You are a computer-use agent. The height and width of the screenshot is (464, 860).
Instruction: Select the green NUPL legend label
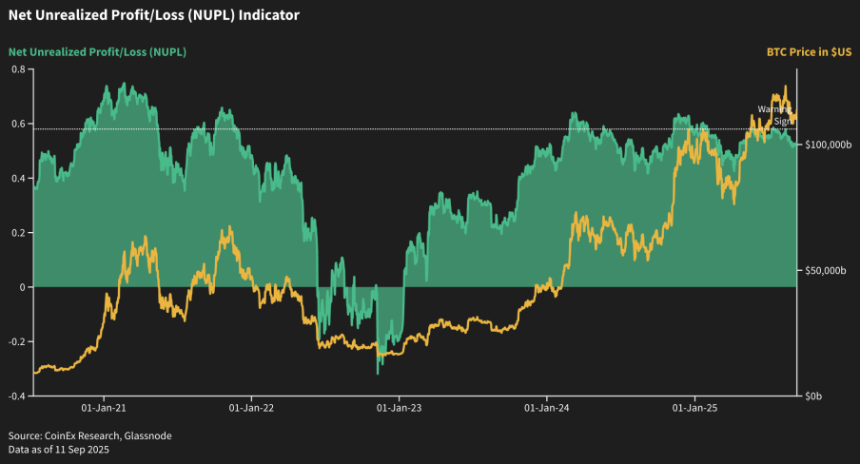[97, 51]
